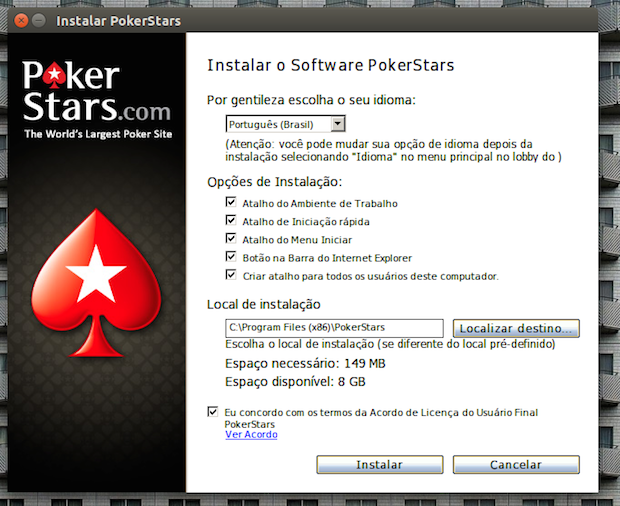Screen dimensions: 620x506
Task: Click the 'Espaço disponível: 8 GB' text
Action: coord(295,382)
